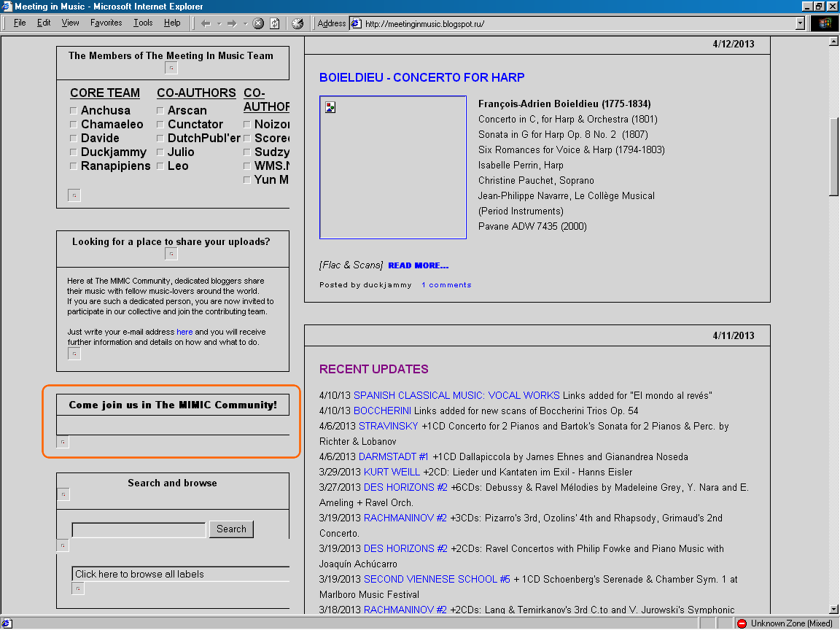The image size is (840, 630).
Task: Click the page icon inside the Address bar
Action: point(357,23)
